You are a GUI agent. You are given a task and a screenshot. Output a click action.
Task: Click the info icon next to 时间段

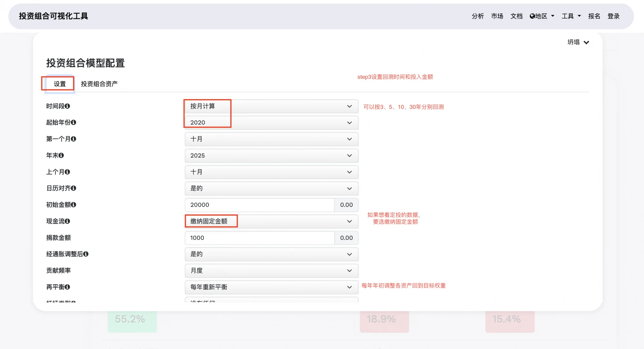tap(67, 106)
